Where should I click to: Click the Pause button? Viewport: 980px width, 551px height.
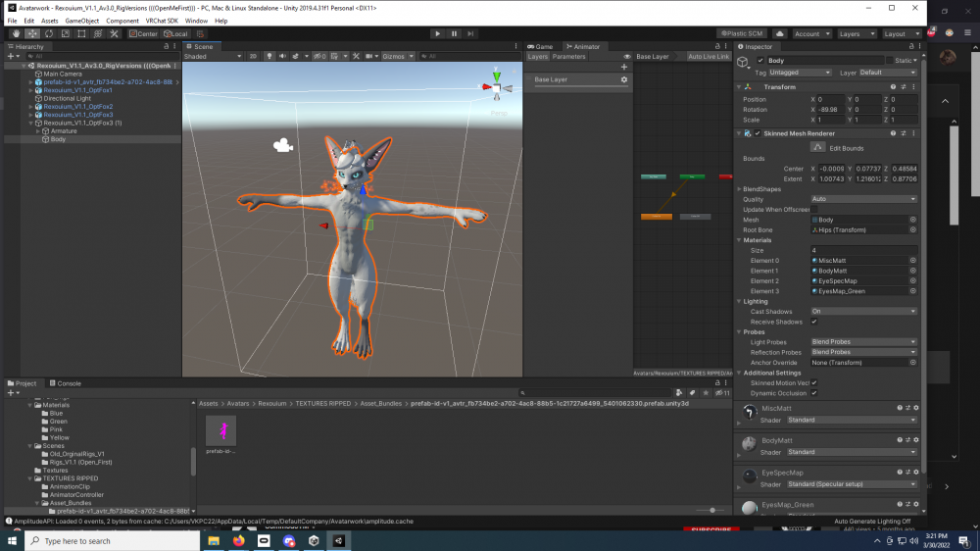pos(455,33)
